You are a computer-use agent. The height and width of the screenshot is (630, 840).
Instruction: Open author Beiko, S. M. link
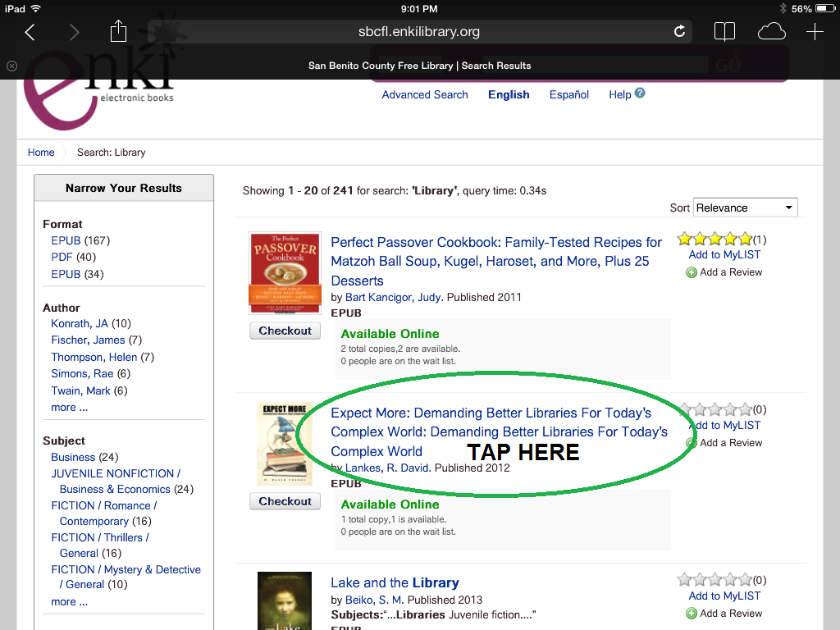(x=374, y=600)
